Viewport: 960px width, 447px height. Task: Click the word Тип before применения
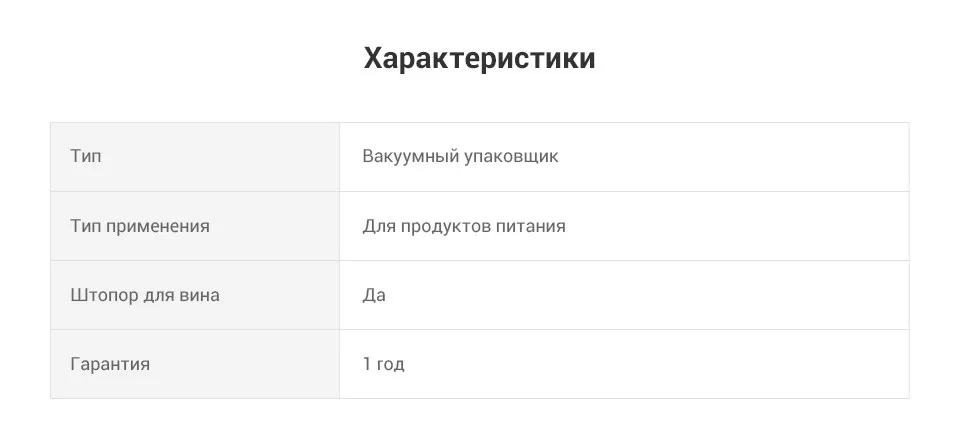pyautogui.click(x=86, y=226)
